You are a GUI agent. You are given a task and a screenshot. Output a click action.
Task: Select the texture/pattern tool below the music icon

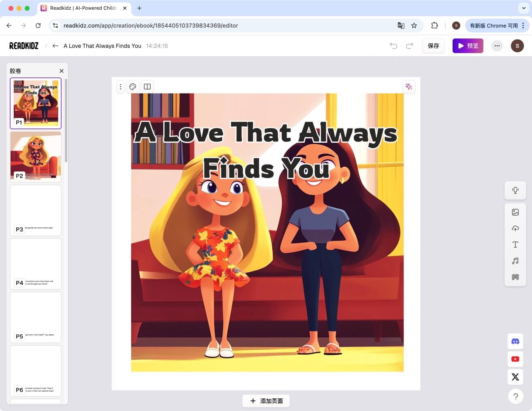point(515,277)
